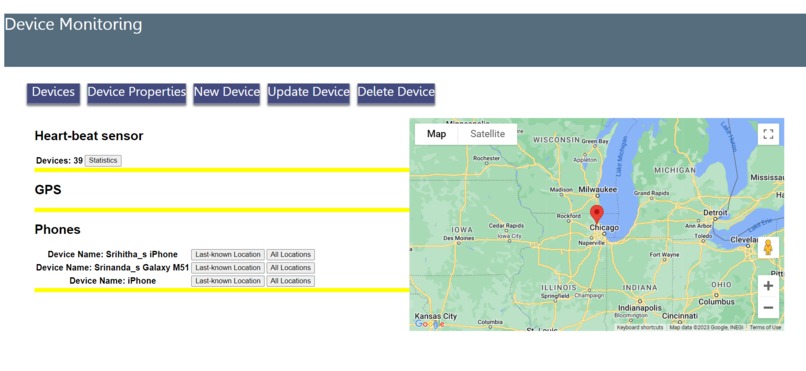Open map Keyboard shortcuts
The image size is (806, 371).
[639, 327]
